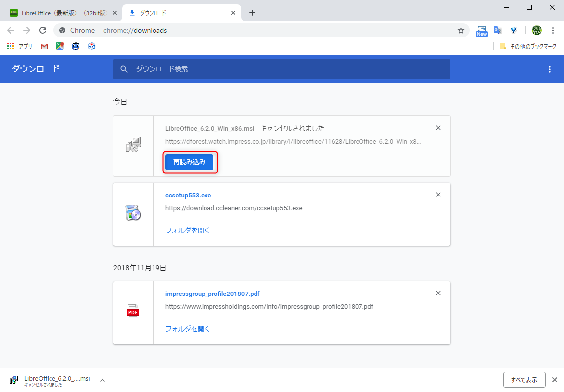The image size is (564, 392).
Task: Open the train mascot bookmark icon
Action: tap(75, 46)
